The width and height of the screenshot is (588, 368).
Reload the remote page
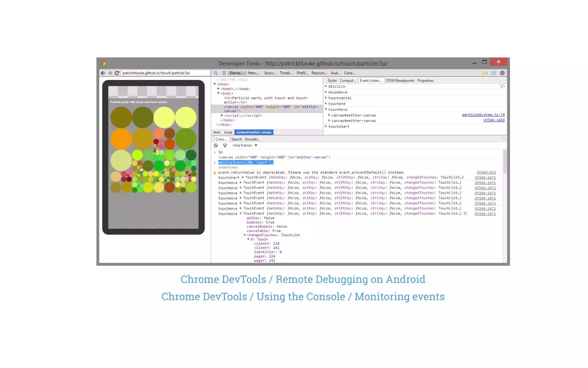[117, 73]
